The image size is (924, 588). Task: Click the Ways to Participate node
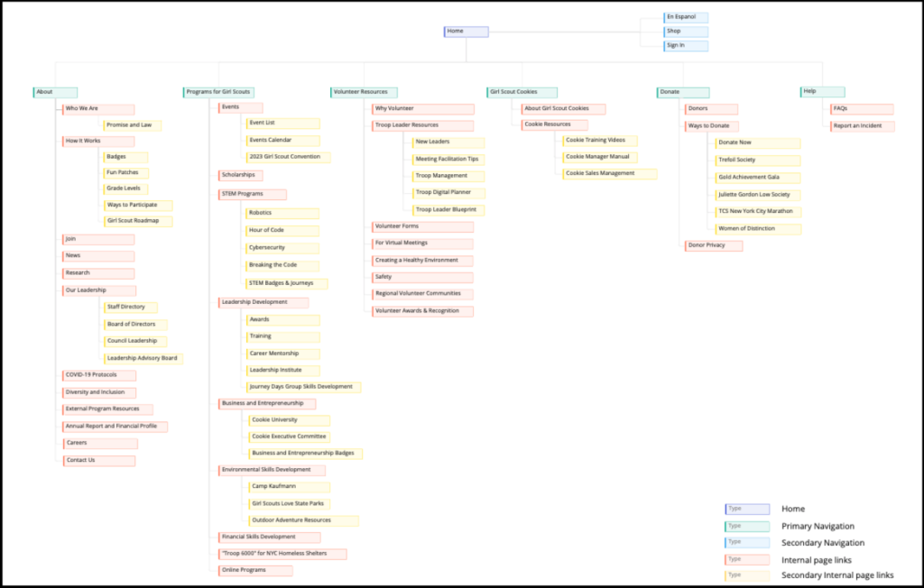(138, 206)
